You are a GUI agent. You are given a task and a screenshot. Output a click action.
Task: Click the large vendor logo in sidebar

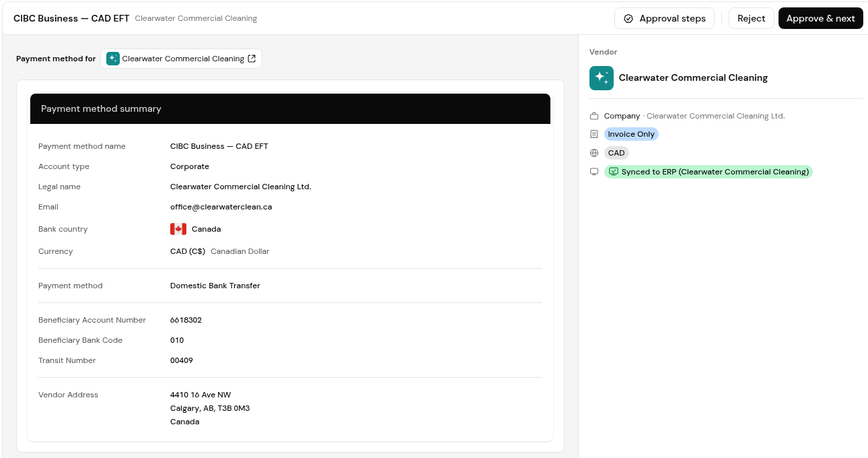pos(602,78)
